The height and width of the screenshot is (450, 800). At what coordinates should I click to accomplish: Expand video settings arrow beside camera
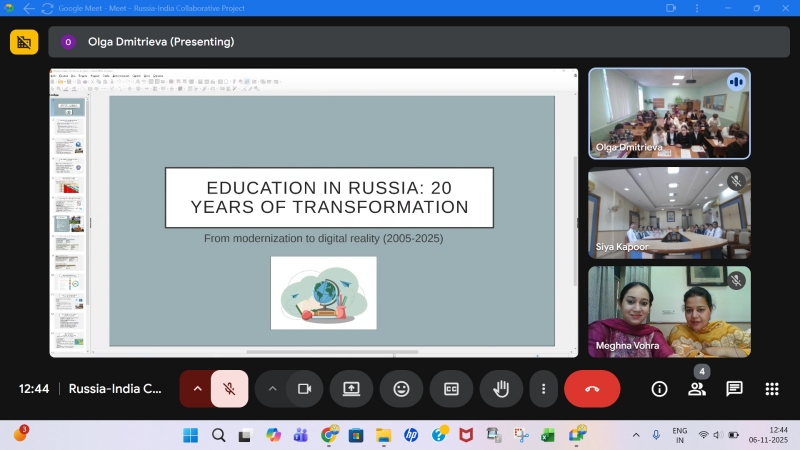coord(272,389)
